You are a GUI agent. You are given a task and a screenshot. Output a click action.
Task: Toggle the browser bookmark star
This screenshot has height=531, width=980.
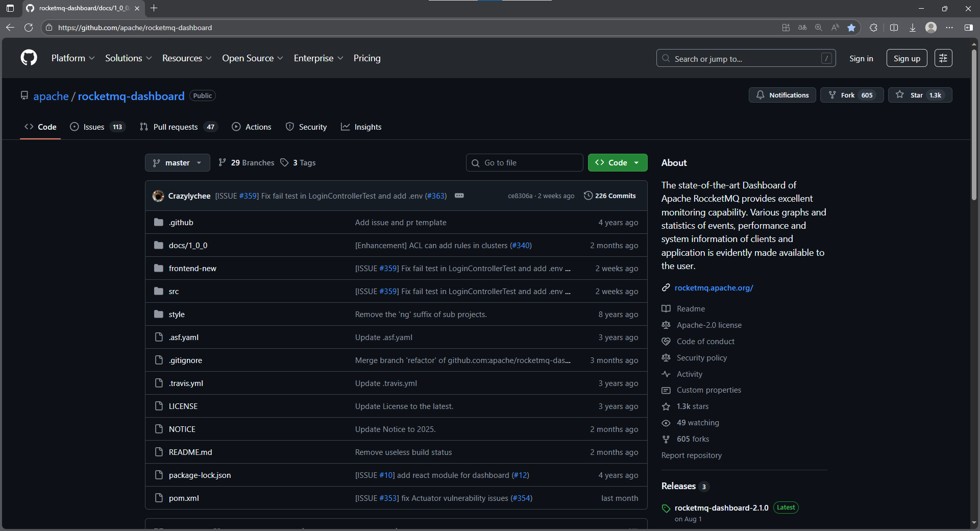point(851,28)
